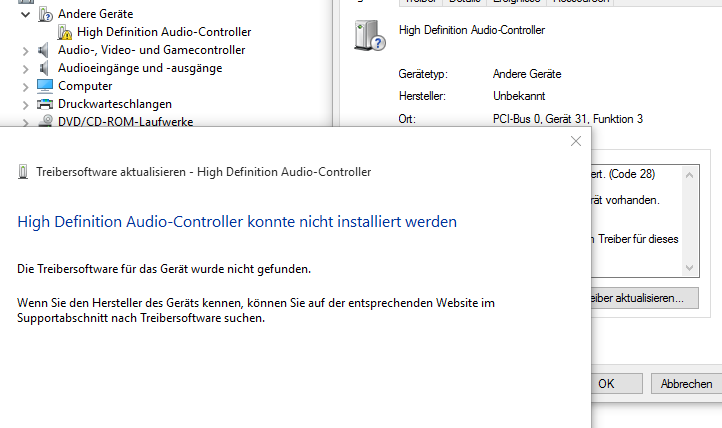Click the Audio-, Video- und Gamecontroller speaker icon
The image size is (722, 428).
(44, 50)
